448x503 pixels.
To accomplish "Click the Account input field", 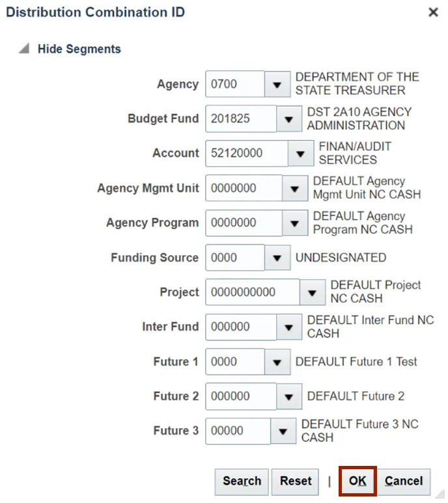I will pyautogui.click(x=246, y=154).
